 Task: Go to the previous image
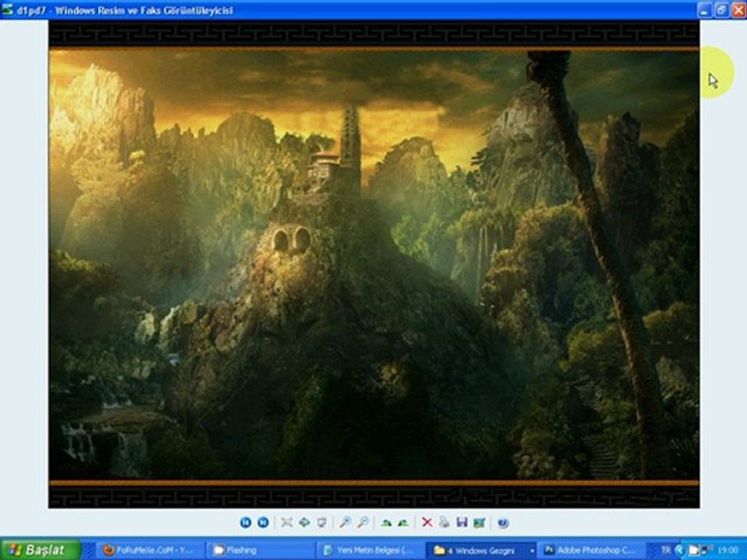point(245,523)
